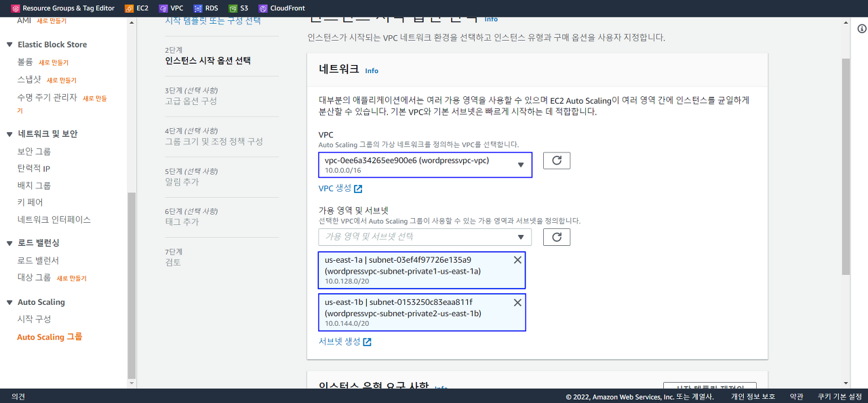Click the Info link next to 네트워크 heading

[372, 70]
